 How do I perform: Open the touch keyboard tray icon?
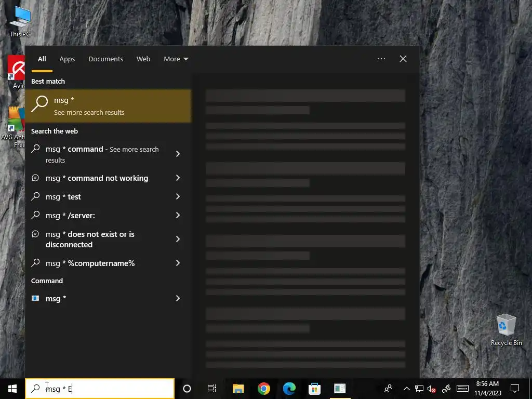click(462, 389)
